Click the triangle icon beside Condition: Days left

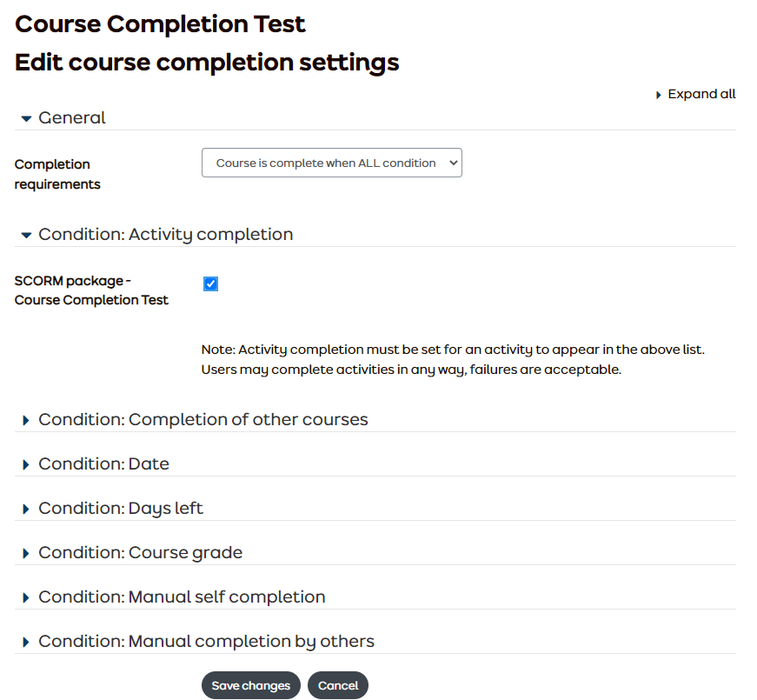(25, 508)
